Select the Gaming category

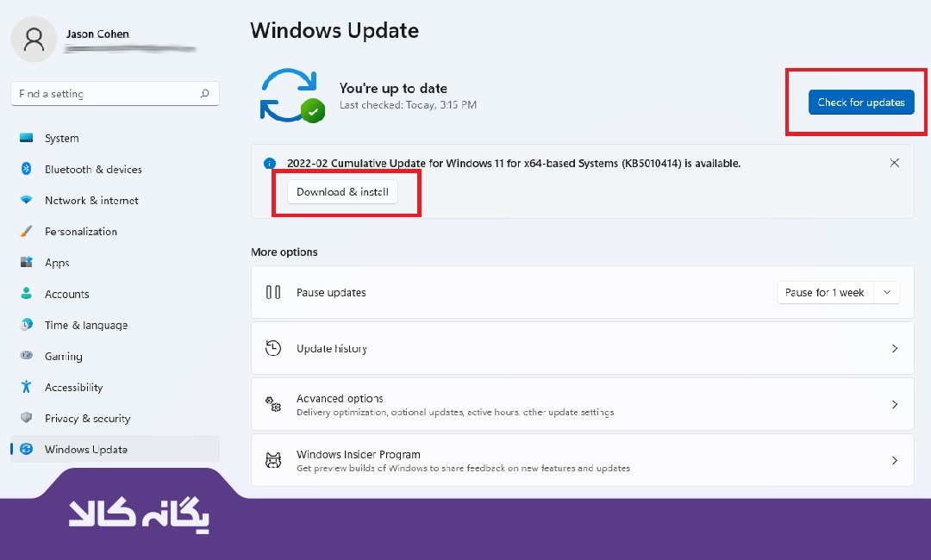coord(116,356)
